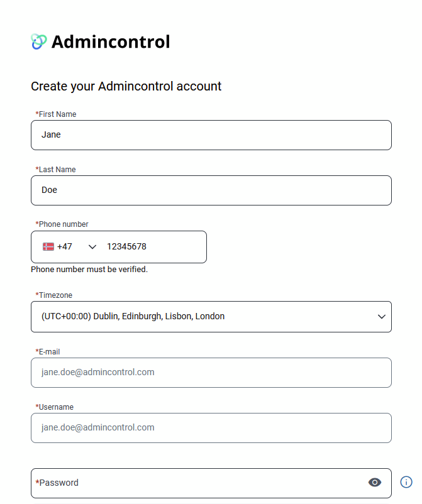422x504 pixels.
Task: Toggle password visibility with the eye icon
Action: tap(375, 482)
